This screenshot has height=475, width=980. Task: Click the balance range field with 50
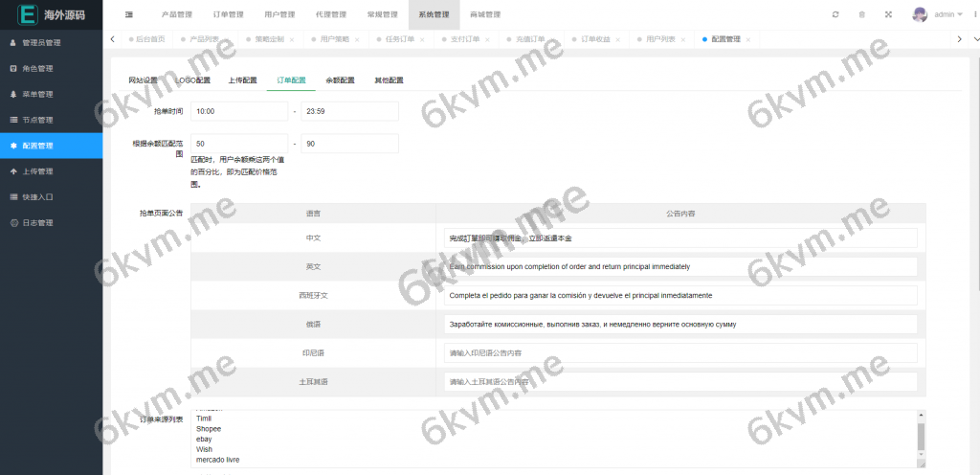point(239,143)
